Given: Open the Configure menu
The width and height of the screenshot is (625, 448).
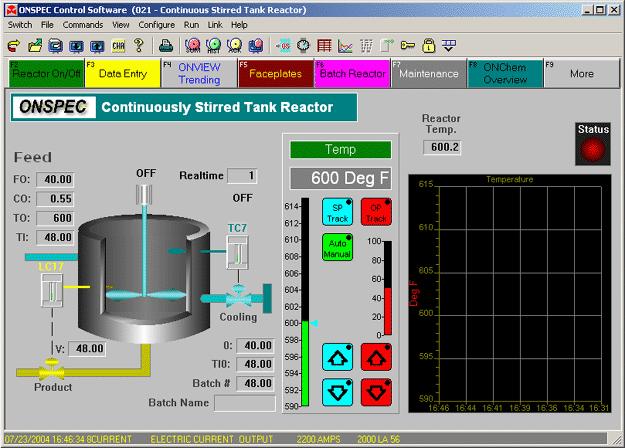Looking at the screenshot, I should pos(157,25).
